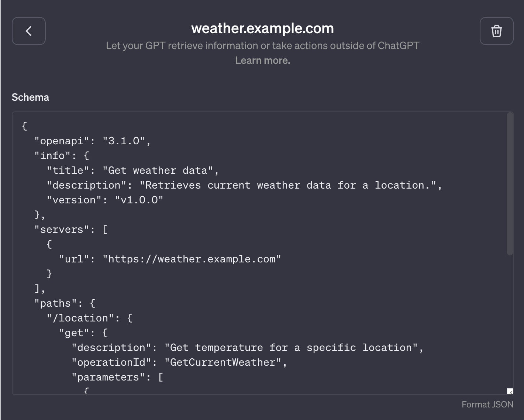Image resolution: width=524 pixels, height=420 pixels.
Task: Click the Schema section label
Action: click(x=30, y=97)
